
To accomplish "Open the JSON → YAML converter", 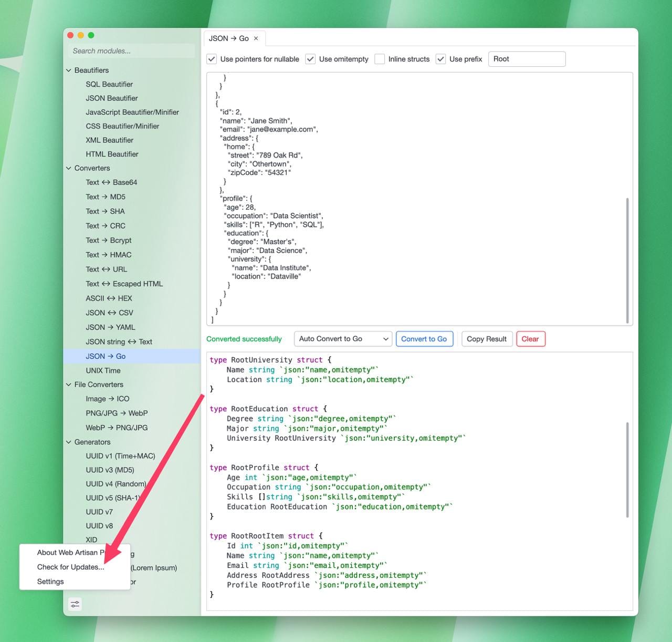I will 110,327.
